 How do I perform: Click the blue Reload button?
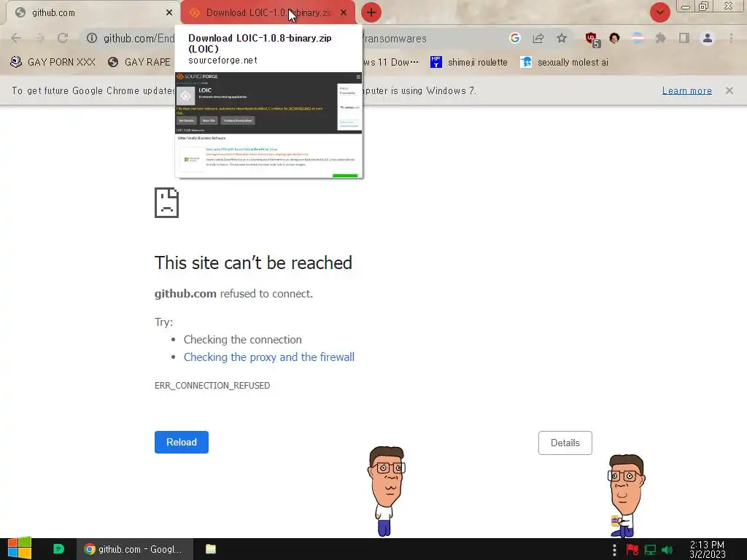click(x=182, y=442)
